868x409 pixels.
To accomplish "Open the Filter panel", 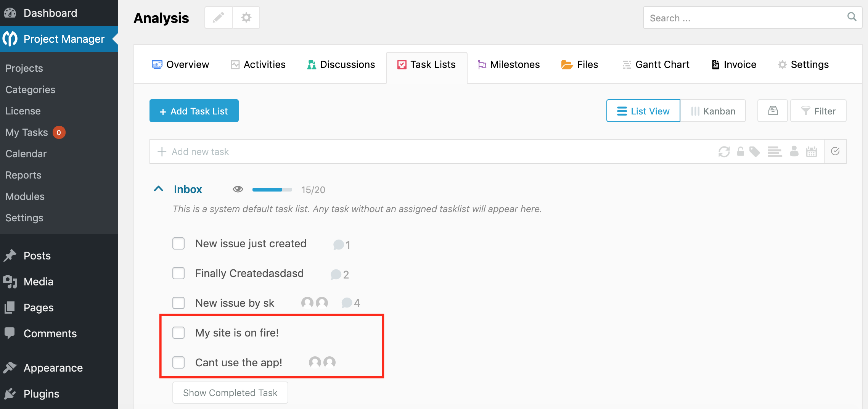I will [x=818, y=111].
